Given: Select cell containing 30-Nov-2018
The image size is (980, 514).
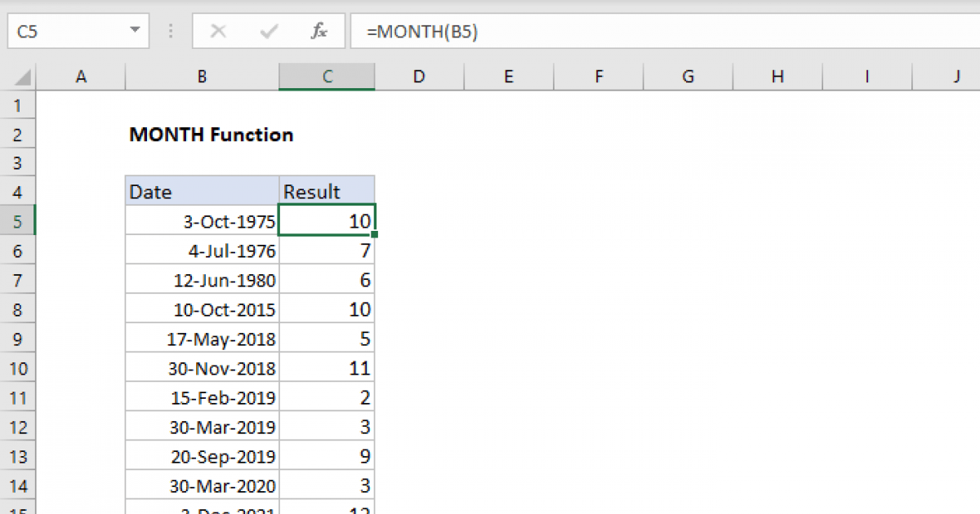Looking at the screenshot, I should coord(202,368).
